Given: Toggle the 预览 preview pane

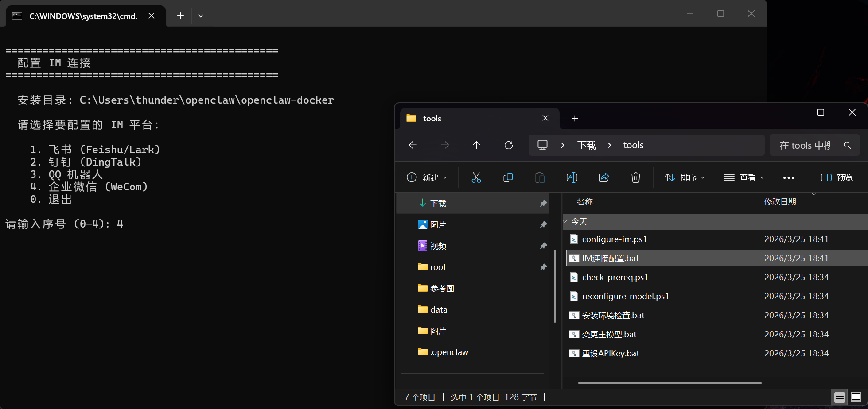Looking at the screenshot, I should click(x=837, y=177).
